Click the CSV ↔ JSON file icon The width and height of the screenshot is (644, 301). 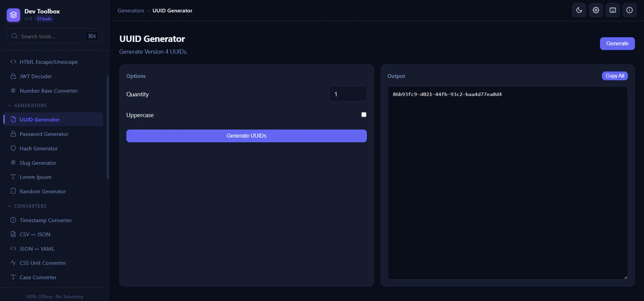coord(13,234)
